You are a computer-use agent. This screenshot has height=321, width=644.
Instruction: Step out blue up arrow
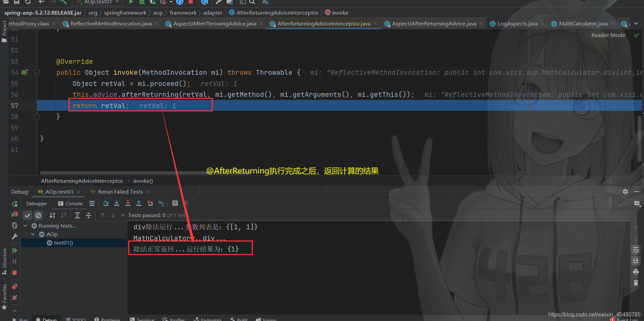point(139,203)
